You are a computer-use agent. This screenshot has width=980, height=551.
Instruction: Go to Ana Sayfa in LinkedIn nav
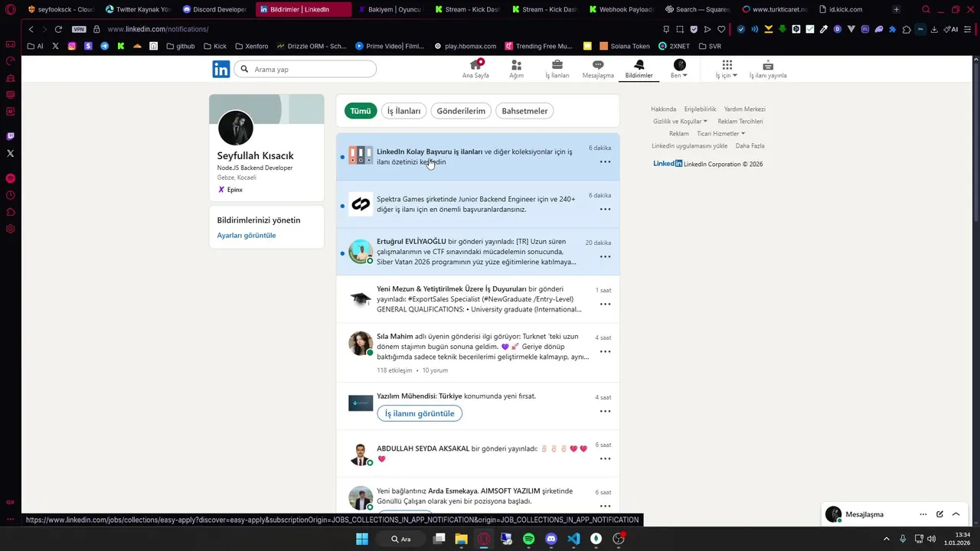[475, 69]
